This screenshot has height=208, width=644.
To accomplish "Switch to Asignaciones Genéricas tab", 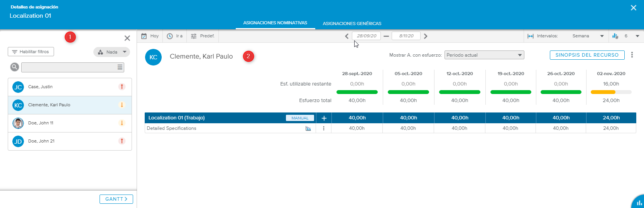I will (352, 23).
